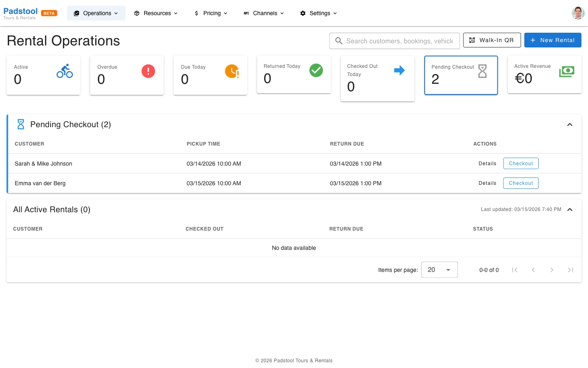Screen dimensions: 588x368
Task: Click the box icon next to Resources
Action: [137, 13]
